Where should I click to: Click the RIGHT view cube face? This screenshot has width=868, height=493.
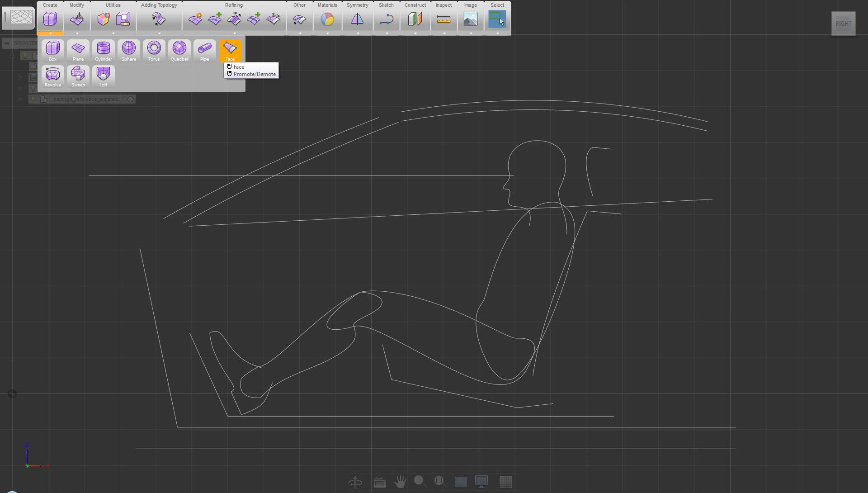[843, 24]
